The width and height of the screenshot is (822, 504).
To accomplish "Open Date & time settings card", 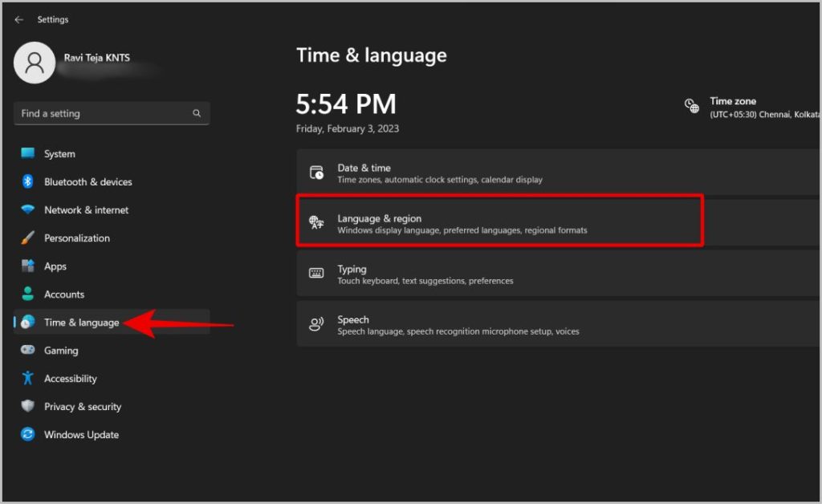I will click(559, 173).
